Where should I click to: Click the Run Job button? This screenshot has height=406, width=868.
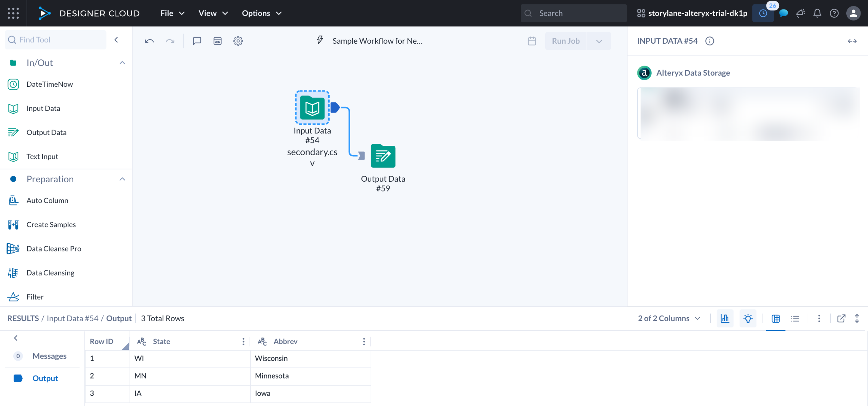point(566,41)
